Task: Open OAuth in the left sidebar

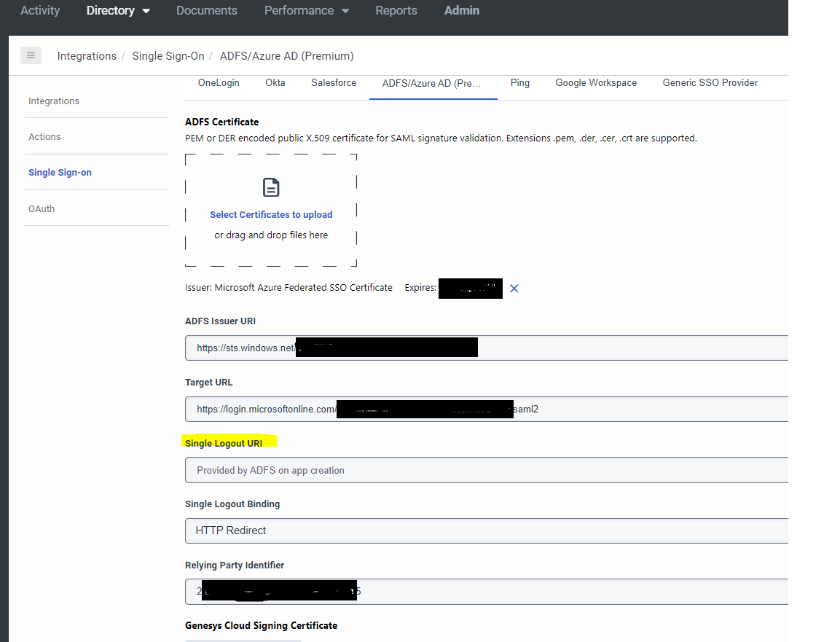Action: [42, 209]
